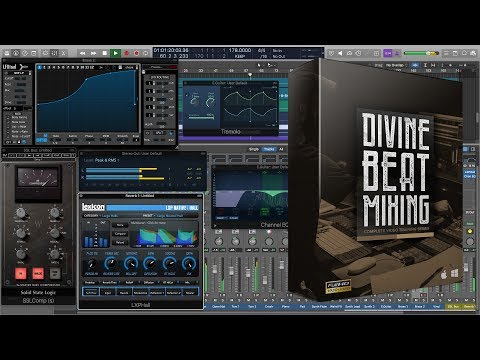Toggle Cycle mode in the transport
The image size is (480, 360).
146,53
